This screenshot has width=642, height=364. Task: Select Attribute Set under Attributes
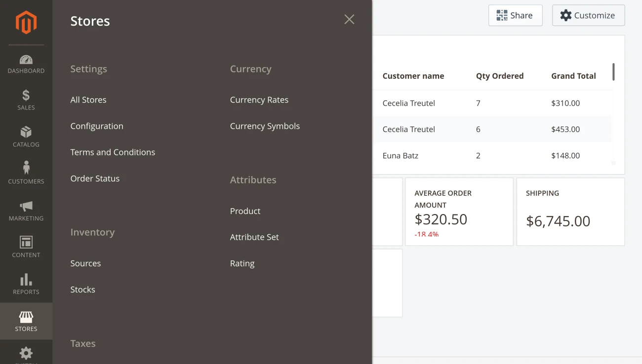[254, 237]
